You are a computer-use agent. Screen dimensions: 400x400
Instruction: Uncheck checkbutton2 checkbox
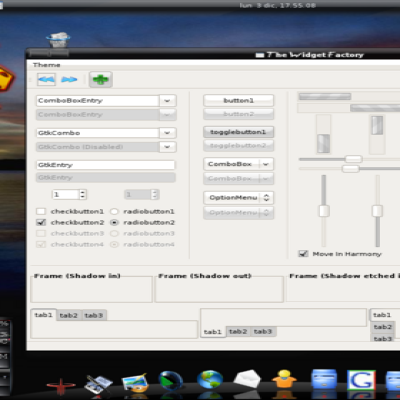point(41,222)
